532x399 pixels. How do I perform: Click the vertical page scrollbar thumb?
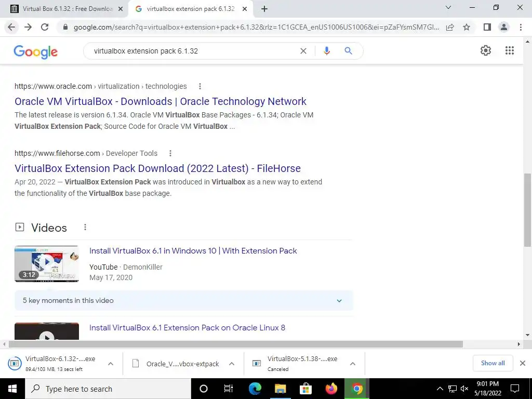[527, 210]
